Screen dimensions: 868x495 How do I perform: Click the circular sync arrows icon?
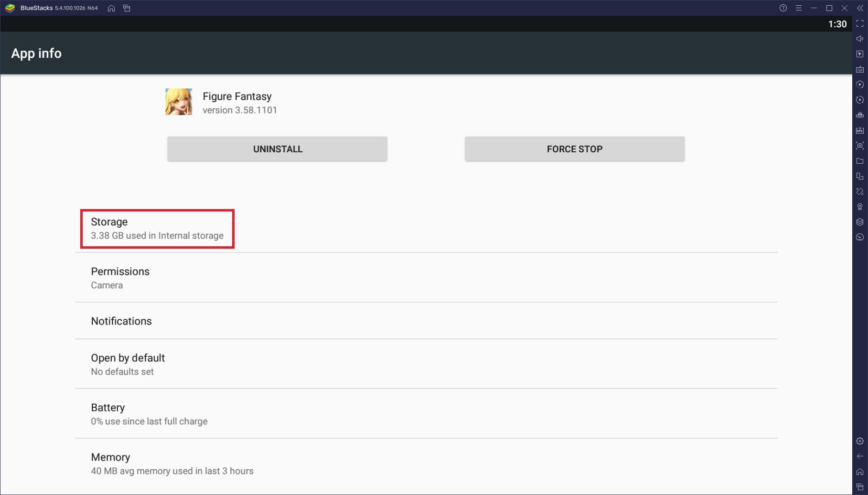[860, 100]
